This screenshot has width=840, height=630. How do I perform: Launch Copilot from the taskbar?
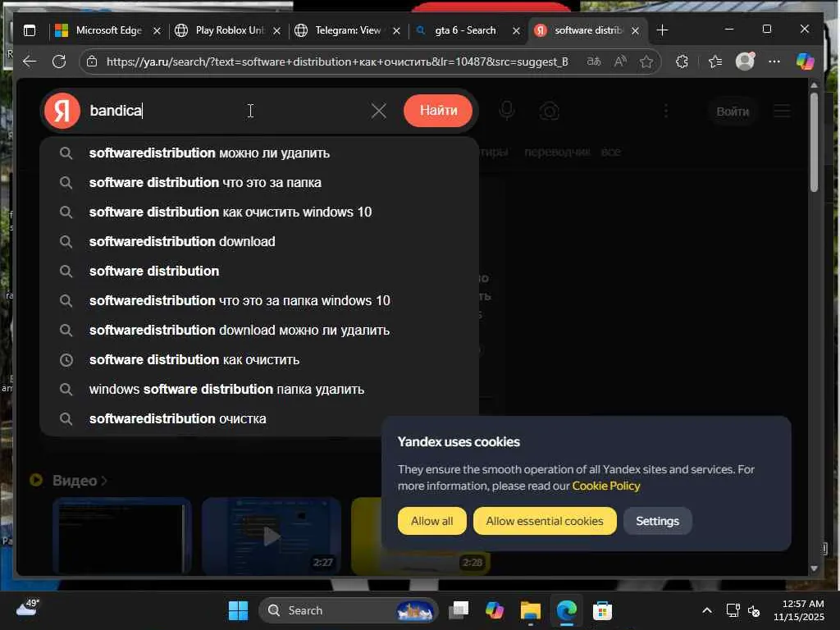pyautogui.click(x=495, y=610)
